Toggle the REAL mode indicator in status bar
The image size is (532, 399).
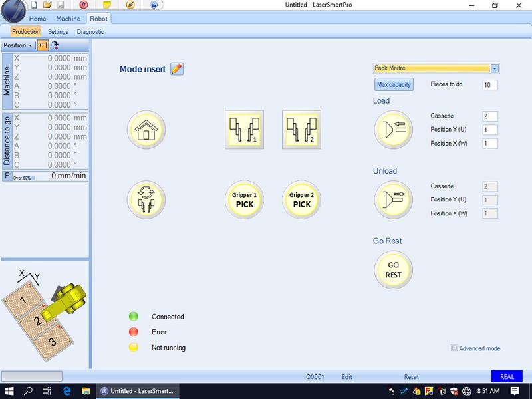pyautogui.click(x=507, y=376)
